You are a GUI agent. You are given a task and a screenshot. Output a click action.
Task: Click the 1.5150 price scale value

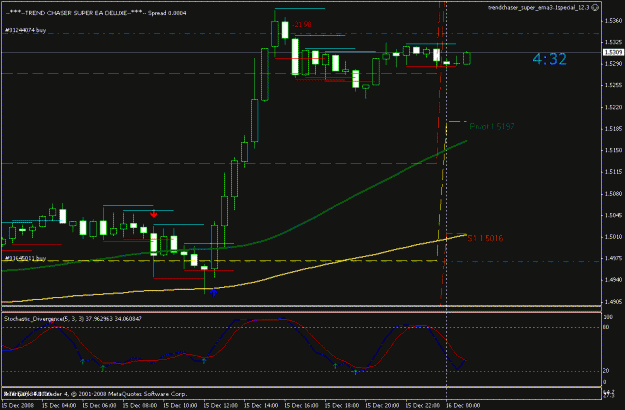[613, 150]
